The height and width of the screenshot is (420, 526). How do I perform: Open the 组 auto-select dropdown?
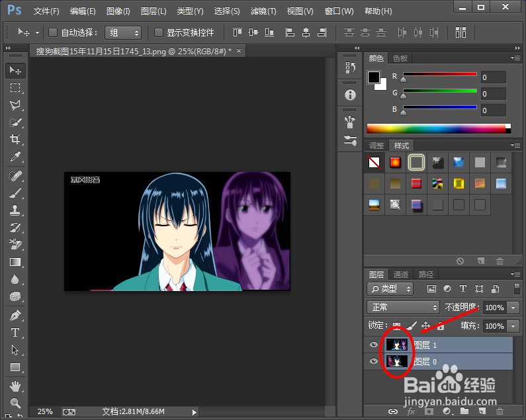(x=123, y=32)
